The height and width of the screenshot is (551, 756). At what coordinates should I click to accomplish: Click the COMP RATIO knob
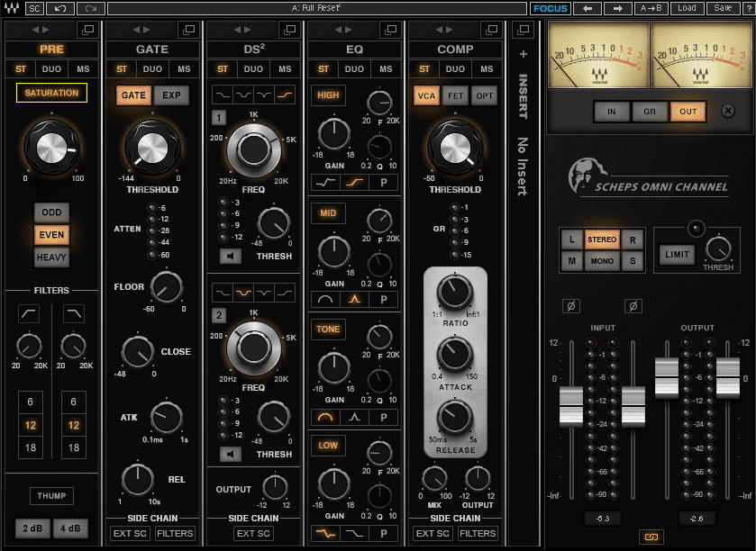pyautogui.click(x=455, y=291)
